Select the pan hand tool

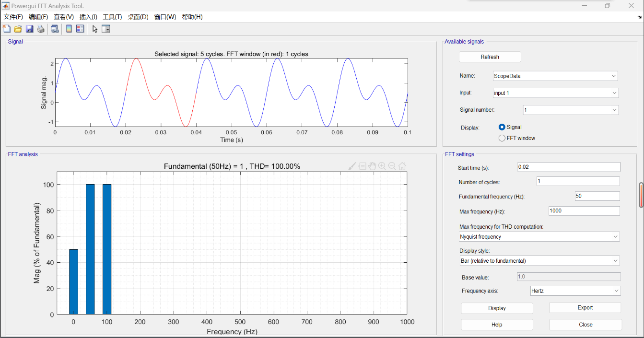(372, 166)
